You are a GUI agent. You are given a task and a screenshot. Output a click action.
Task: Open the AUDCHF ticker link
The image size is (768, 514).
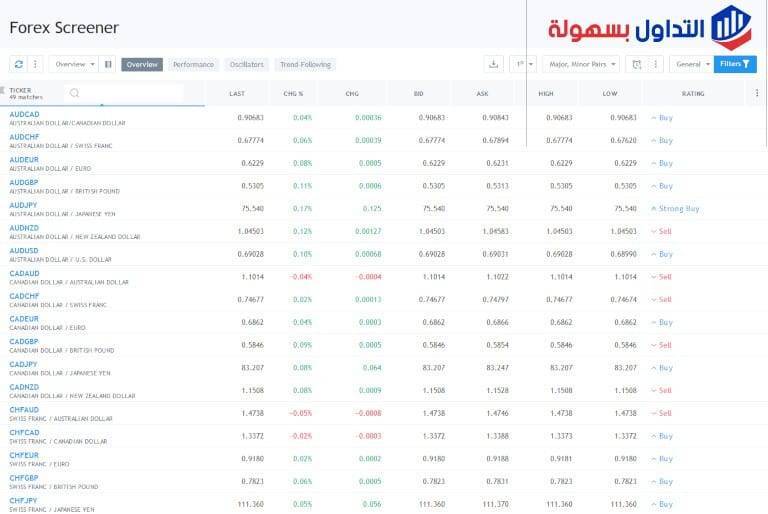[24, 137]
